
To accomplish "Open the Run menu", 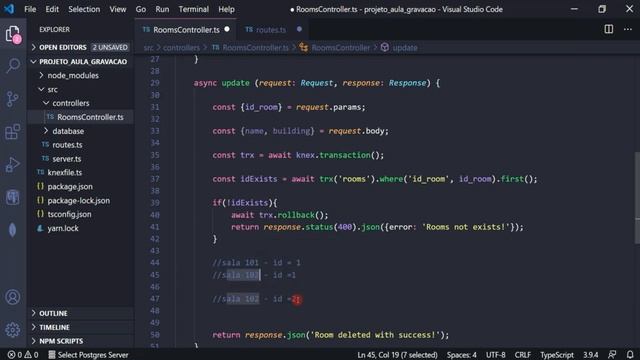I will [x=162, y=9].
